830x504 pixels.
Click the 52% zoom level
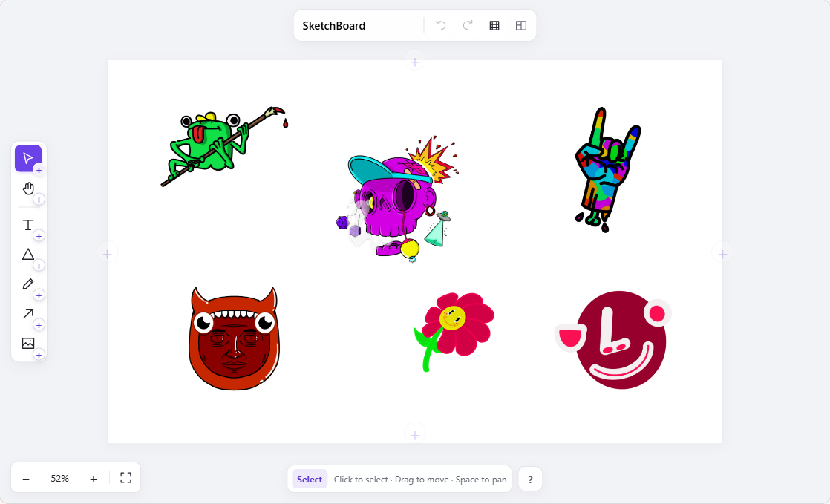60,479
